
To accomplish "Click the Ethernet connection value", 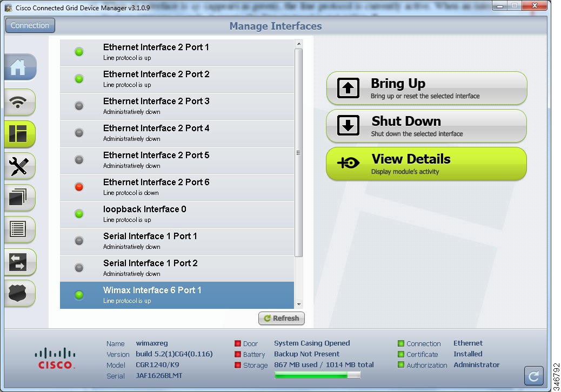I will point(468,343).
